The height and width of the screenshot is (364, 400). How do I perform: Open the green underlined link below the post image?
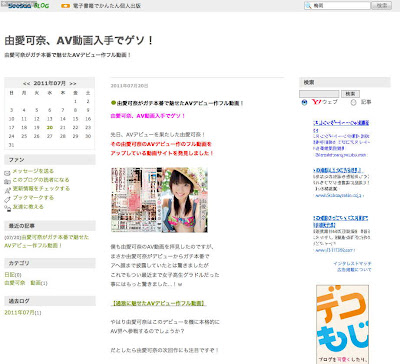pyautogui.click(x=158, y=303)
